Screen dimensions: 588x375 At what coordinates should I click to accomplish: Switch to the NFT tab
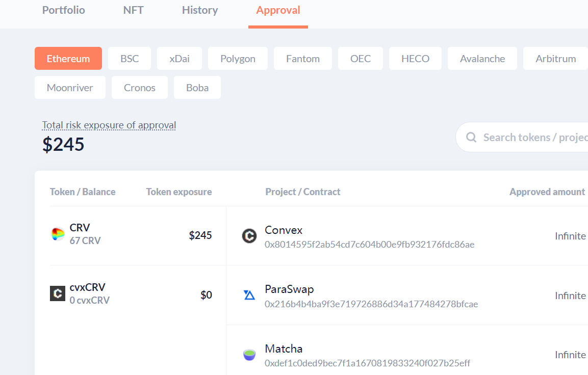point(134,10)
